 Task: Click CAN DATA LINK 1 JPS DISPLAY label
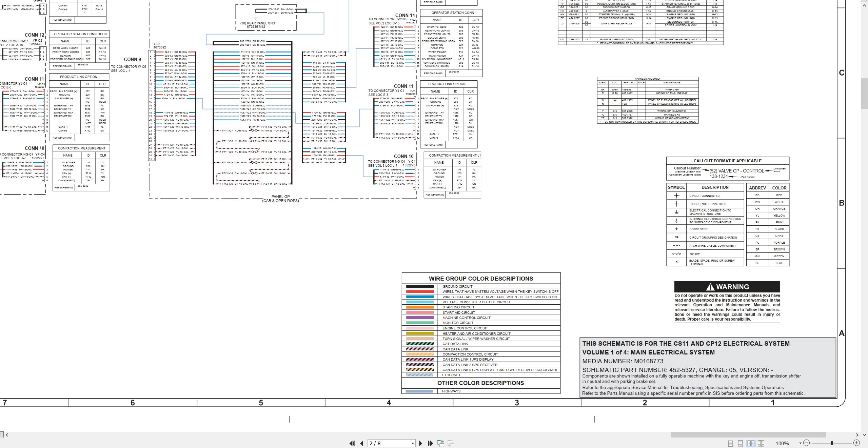[468, 359]
